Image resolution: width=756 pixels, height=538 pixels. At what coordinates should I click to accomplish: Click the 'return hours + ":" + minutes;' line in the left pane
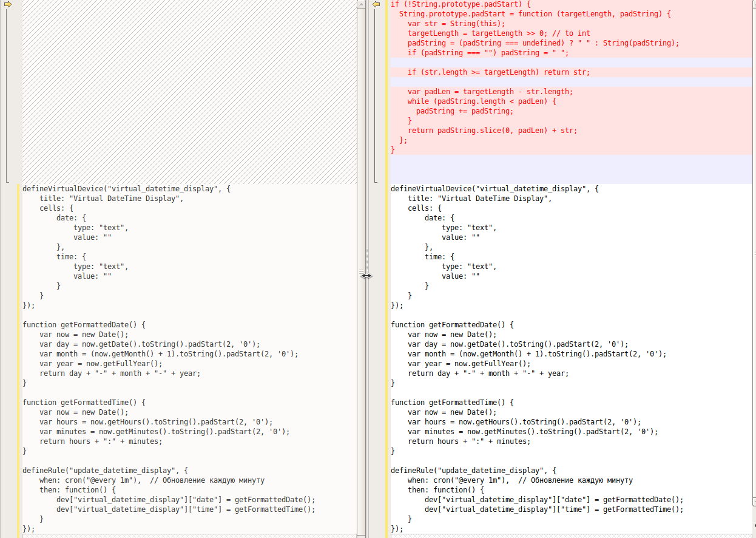point(101,441)
